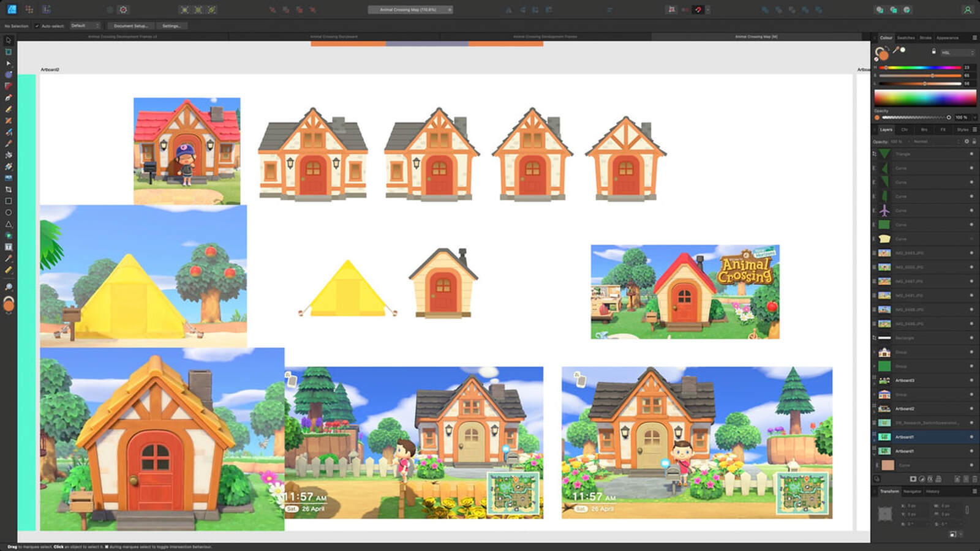Screen dimensions: 980x551
Task: Hide the selected Artboard1 layer
Action: [x=971, y=437]
